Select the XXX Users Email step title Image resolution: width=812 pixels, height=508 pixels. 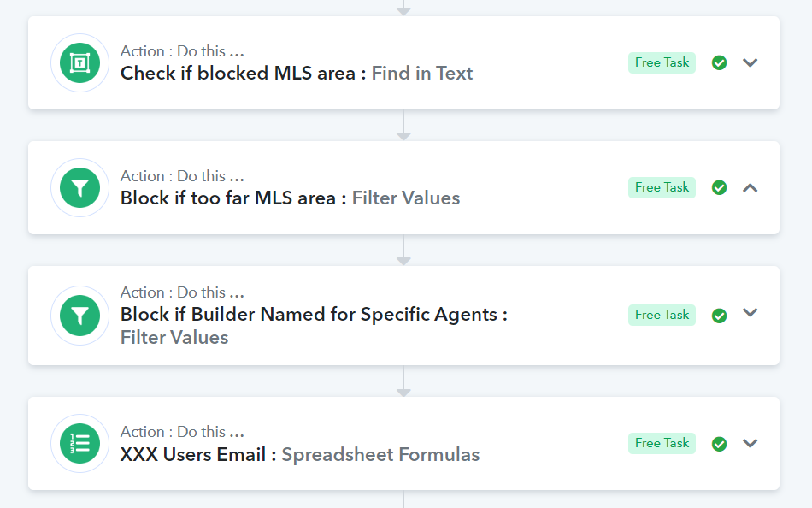click(x=192, y=455)
